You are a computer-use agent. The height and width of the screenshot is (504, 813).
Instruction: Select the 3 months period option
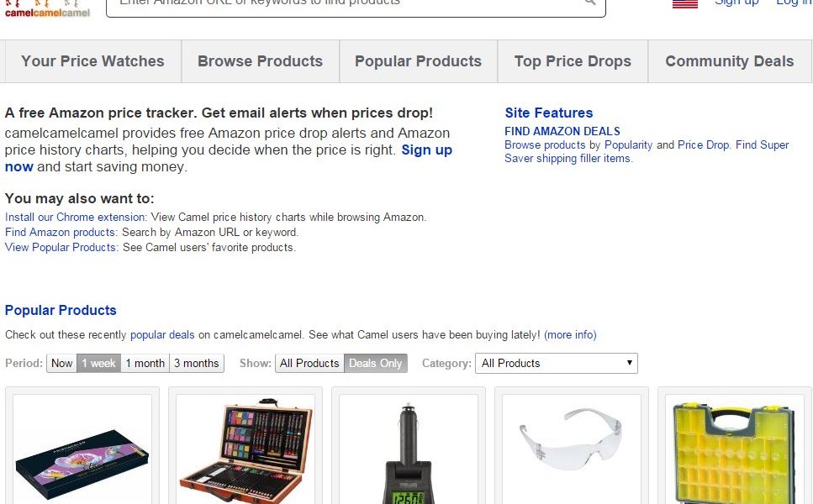pyautogui.click(x=196, y=364)
